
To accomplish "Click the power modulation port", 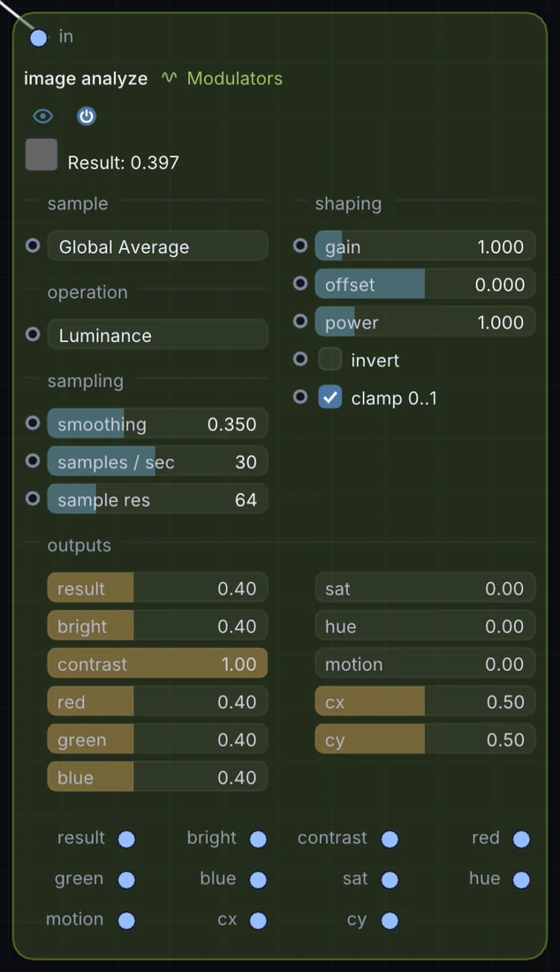I will pos(300,321).
